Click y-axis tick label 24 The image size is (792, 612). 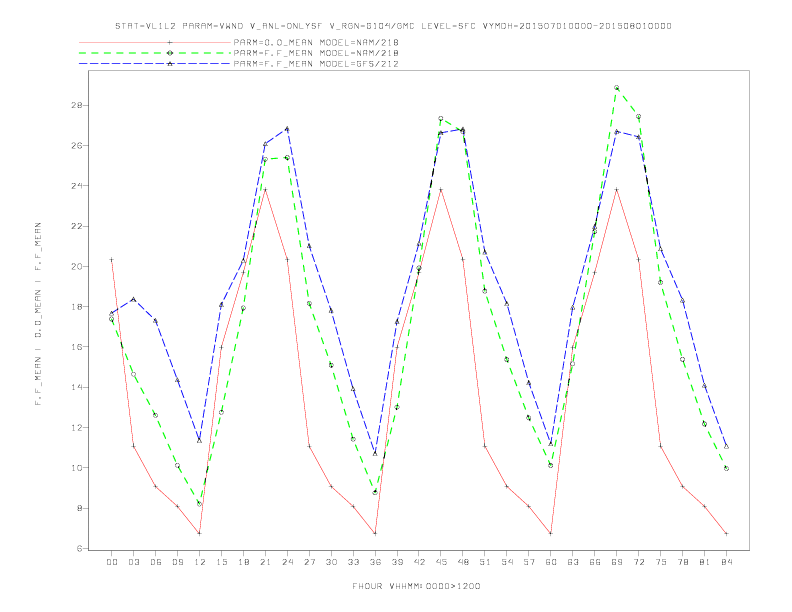point(77,186)
